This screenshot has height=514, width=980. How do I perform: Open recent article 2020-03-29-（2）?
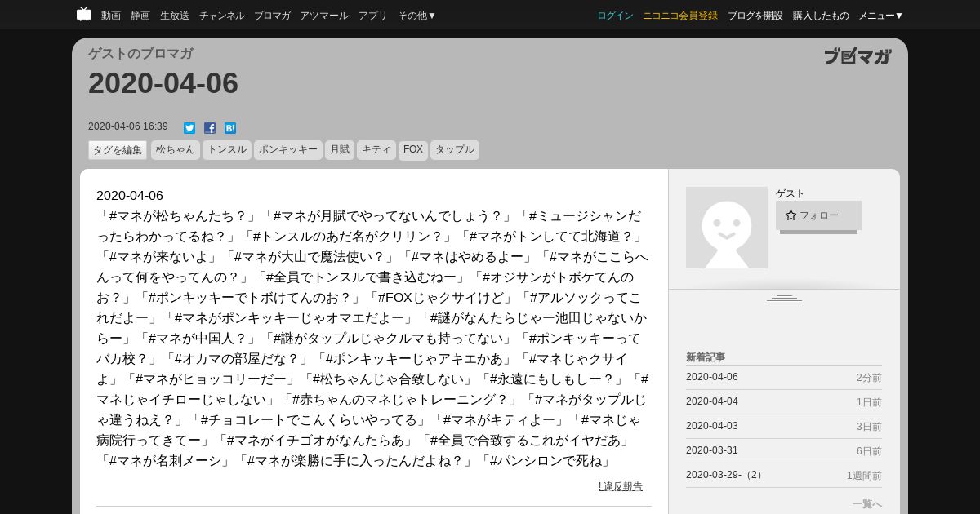726,475
